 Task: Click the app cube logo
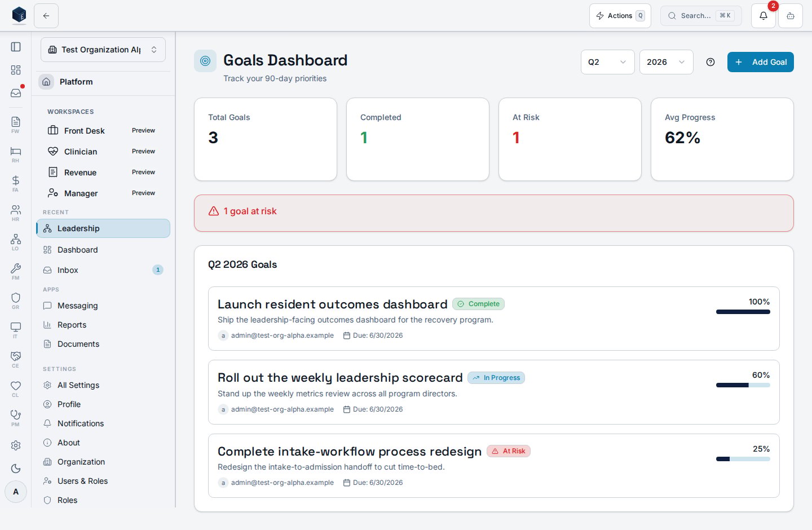pyautogui.click(x=19, y=15)
